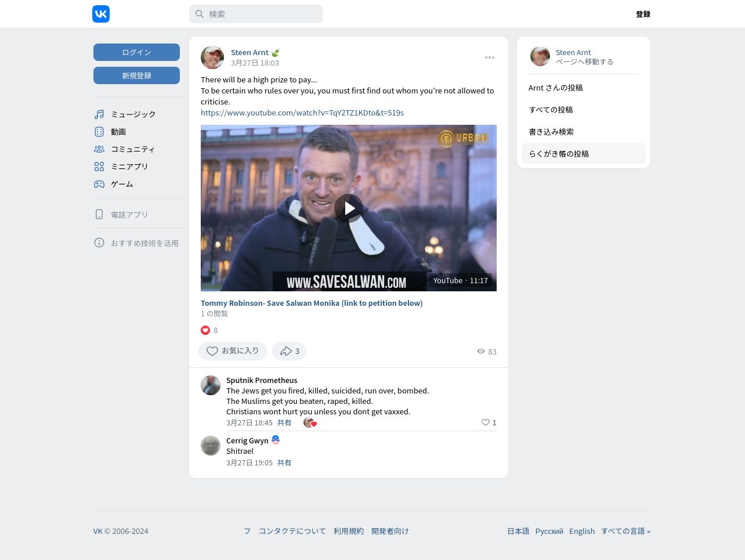Share the post using the arrow button
745x560 pixels.
[x=289, y=351]
